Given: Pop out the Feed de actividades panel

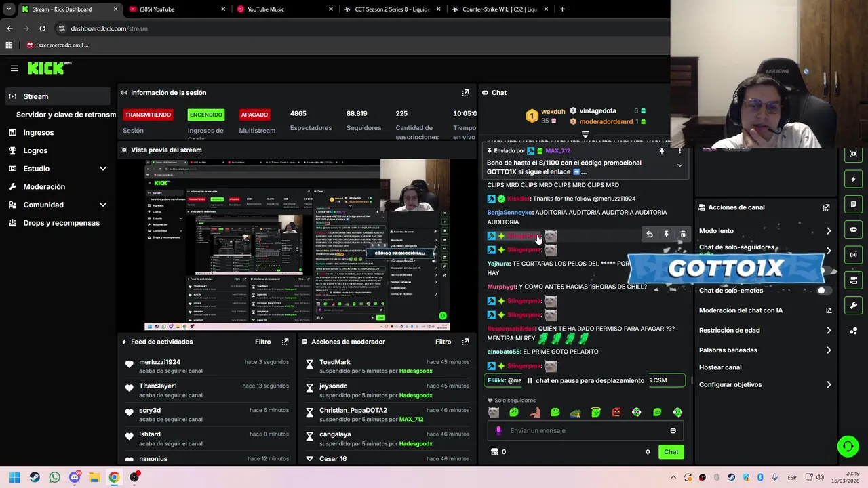Looking at the screenshot, I should pos(285,342).
